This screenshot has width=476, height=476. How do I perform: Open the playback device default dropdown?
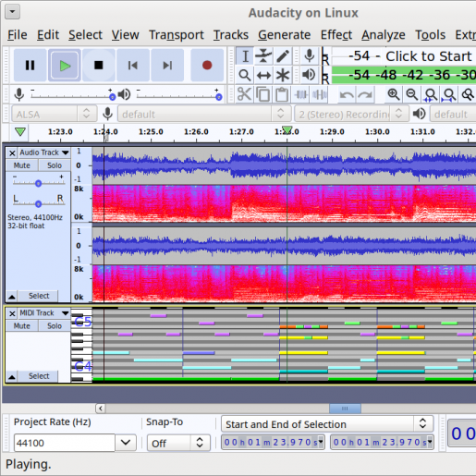(x=453, y=115)
